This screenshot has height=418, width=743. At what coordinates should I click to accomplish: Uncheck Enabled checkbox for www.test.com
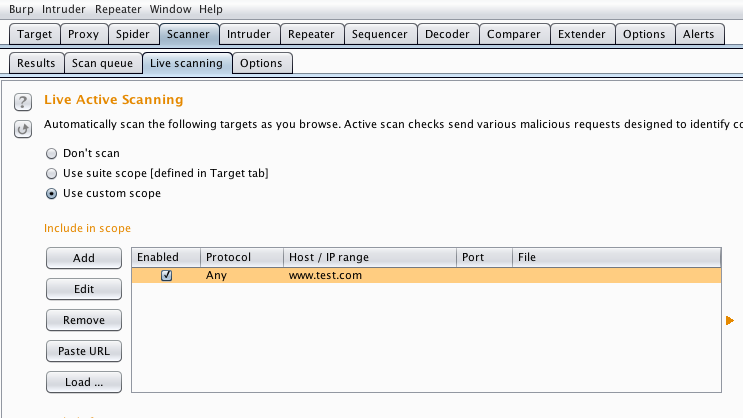(x=167, y=275)
